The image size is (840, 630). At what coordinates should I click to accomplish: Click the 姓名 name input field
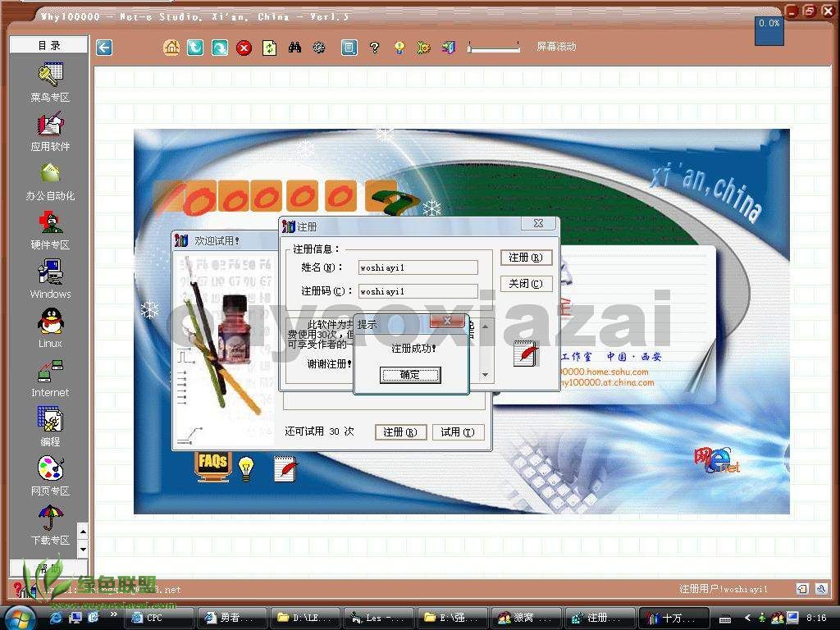coord(418,267)
